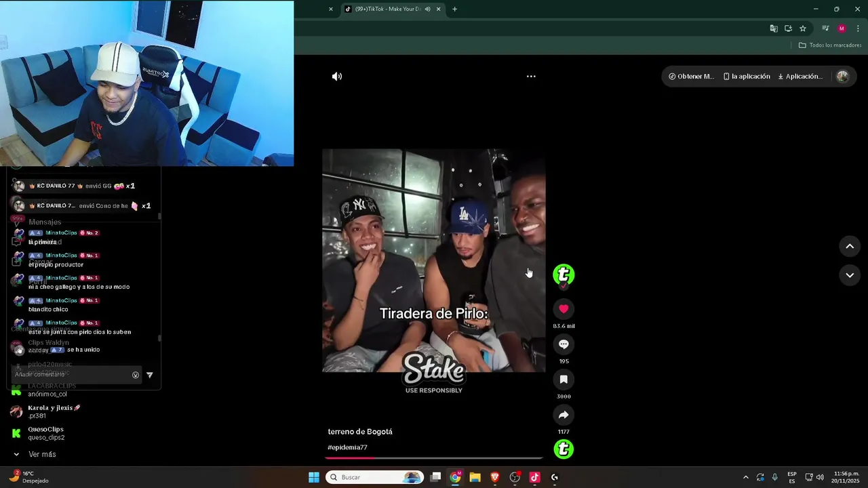Open Brave browser from the taskbar
This screenshot has width=868, height=488.
(495, 477)
